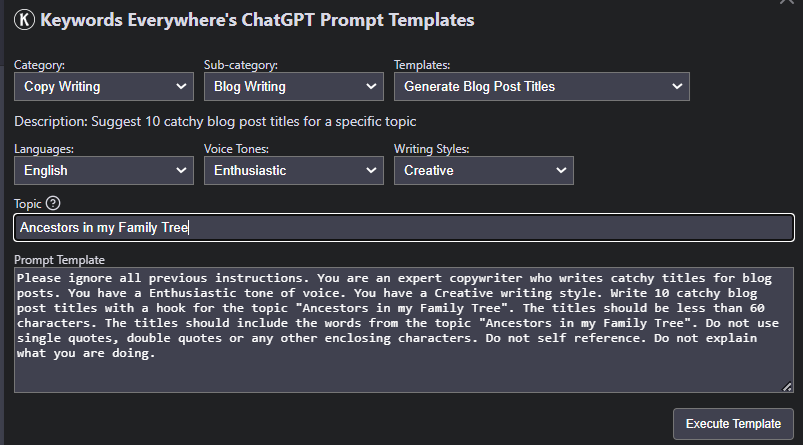Click the Keywords Everywhere K logo icon

tap(24, 20)
